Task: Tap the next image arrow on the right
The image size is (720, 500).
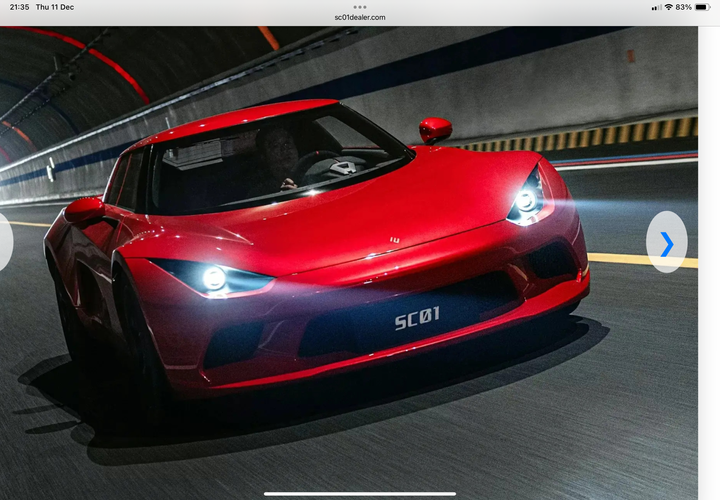Action: coord(666,242)
